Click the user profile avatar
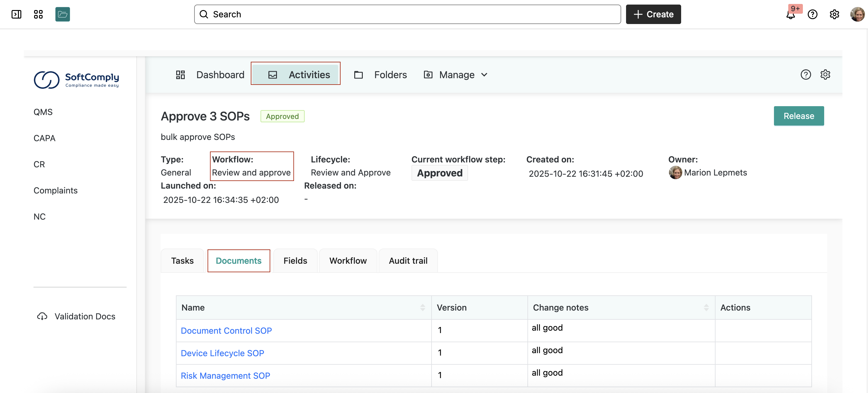 point(857,15)
